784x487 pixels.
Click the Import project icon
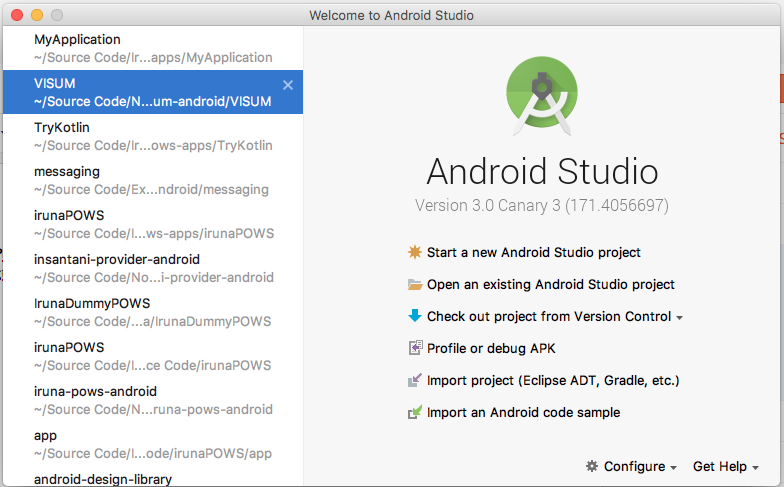415,380
